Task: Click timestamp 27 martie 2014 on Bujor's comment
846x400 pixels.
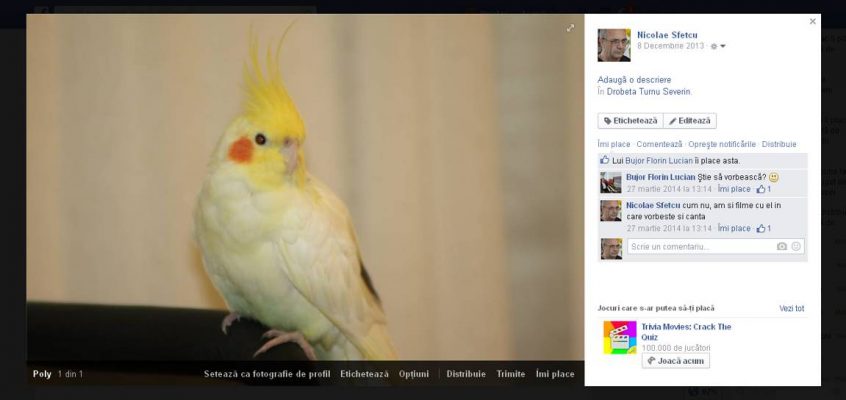Action: point(669,189)
